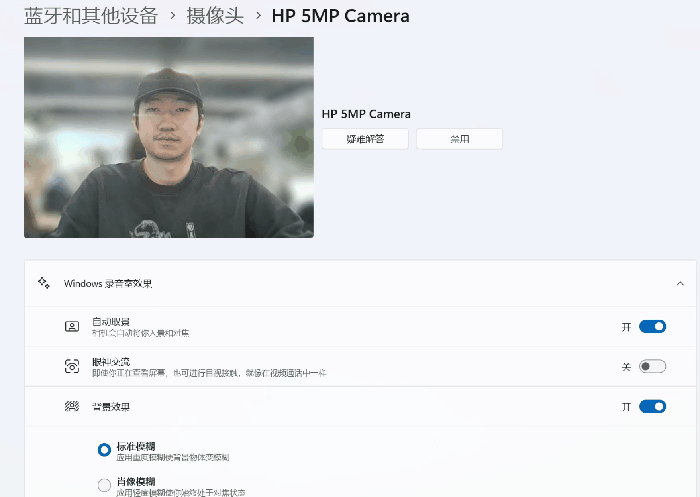Collapse the Windows Studio Effects section
The image size is (700, 497).
click(680, 284)
